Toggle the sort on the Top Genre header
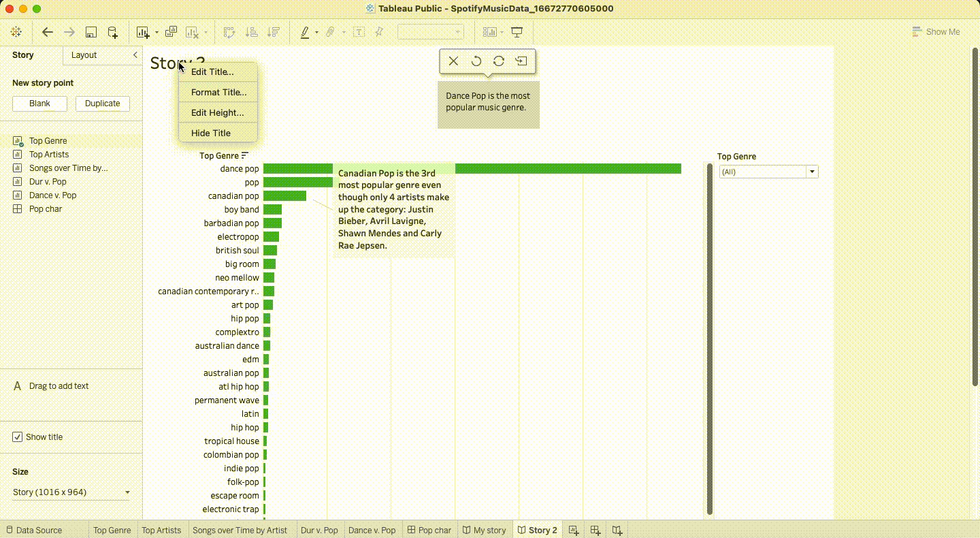The width and height of the screenshot is (980, 538). point(244,155)
